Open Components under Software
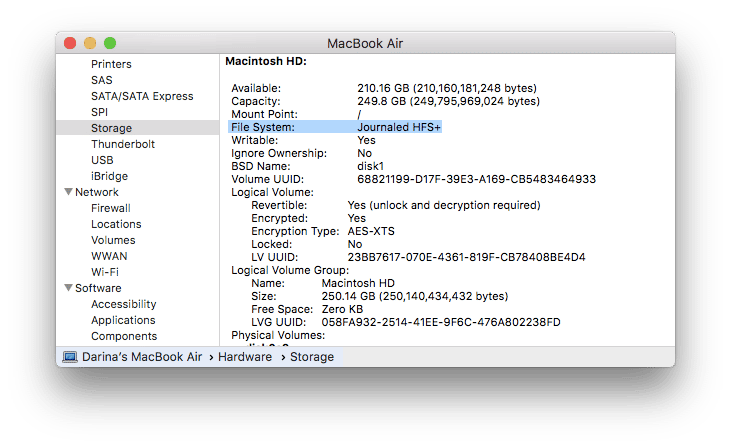 click(124, 336)
